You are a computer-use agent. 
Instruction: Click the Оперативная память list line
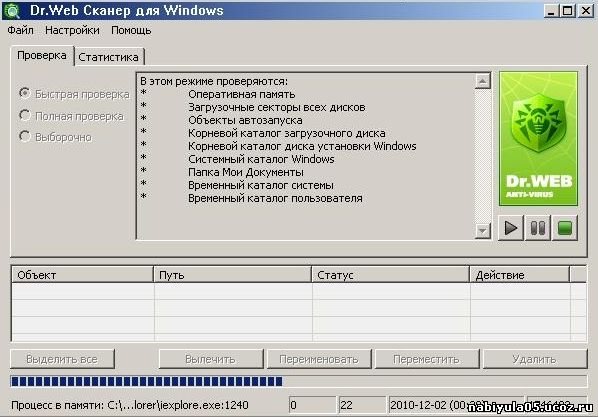[242, 94]
